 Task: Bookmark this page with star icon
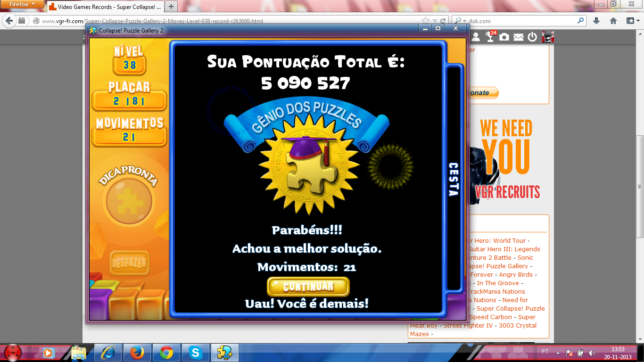[x=426, y=21]
